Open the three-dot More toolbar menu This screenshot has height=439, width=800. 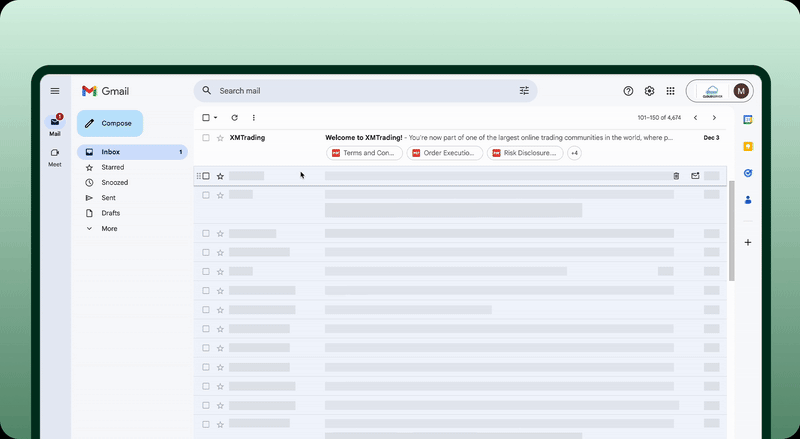point(254,118)
